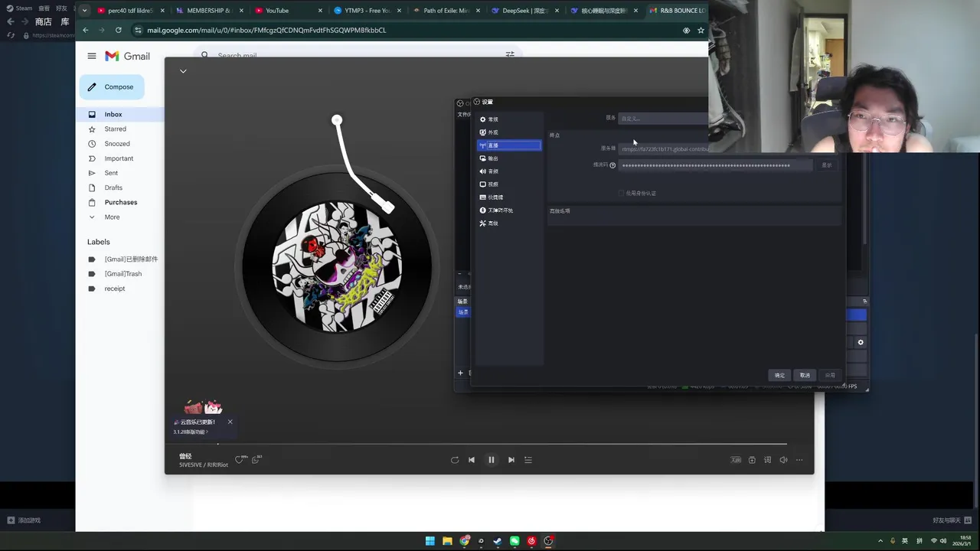Open Steam from the taskbar
The width and height of the screenshot is (980, 551).
(x=498, y=541)
